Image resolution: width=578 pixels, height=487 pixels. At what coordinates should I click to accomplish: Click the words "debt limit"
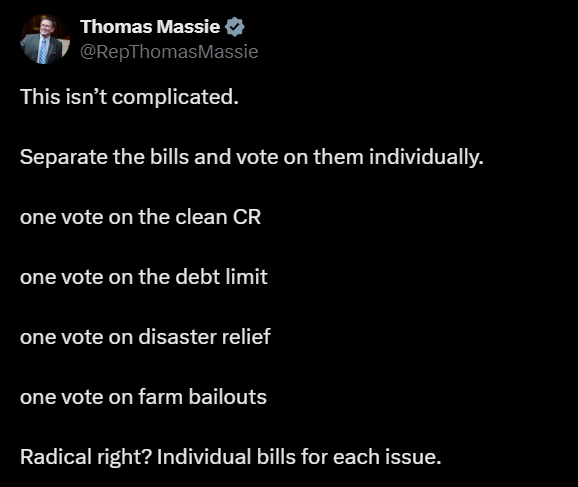point(222,277)
